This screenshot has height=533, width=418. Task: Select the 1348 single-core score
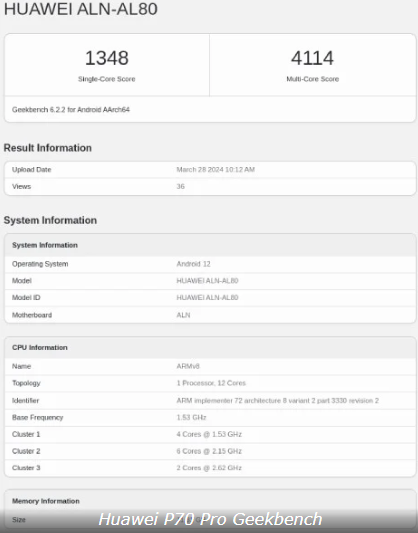tap(107, 58)
